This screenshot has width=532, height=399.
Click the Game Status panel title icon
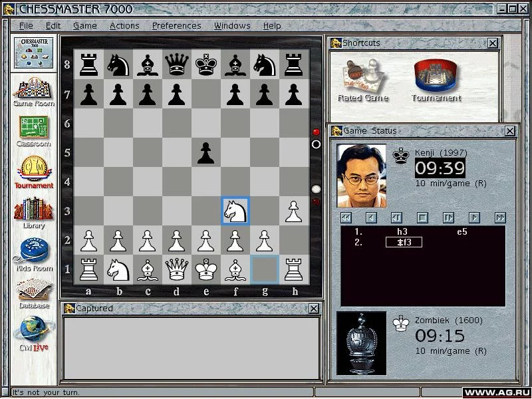pos(336,131)
